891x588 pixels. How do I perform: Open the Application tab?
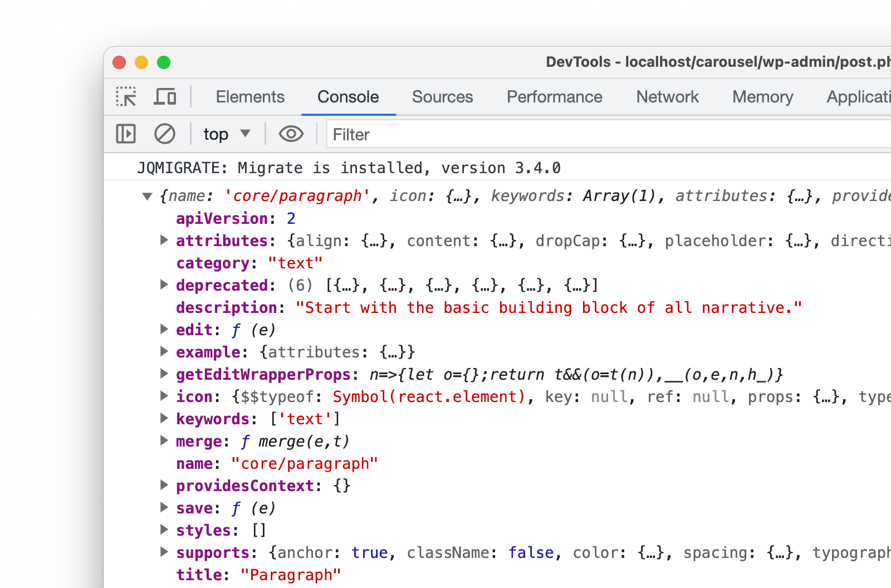point(858,97)
